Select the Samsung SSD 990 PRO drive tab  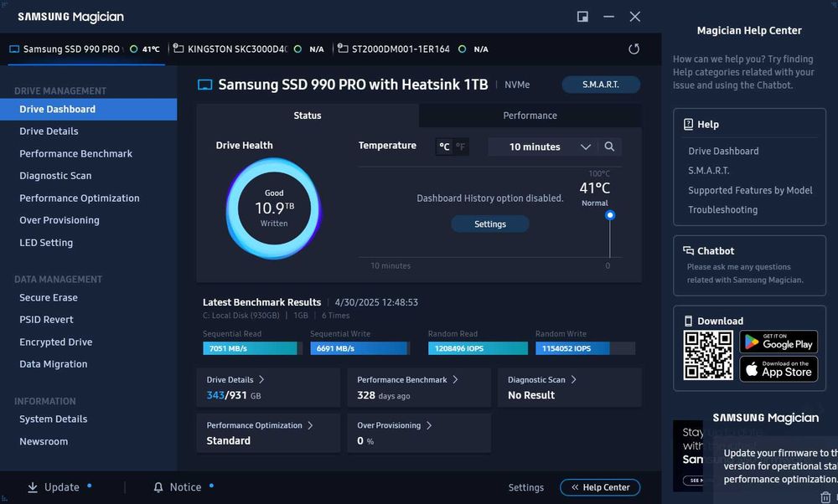85,49
